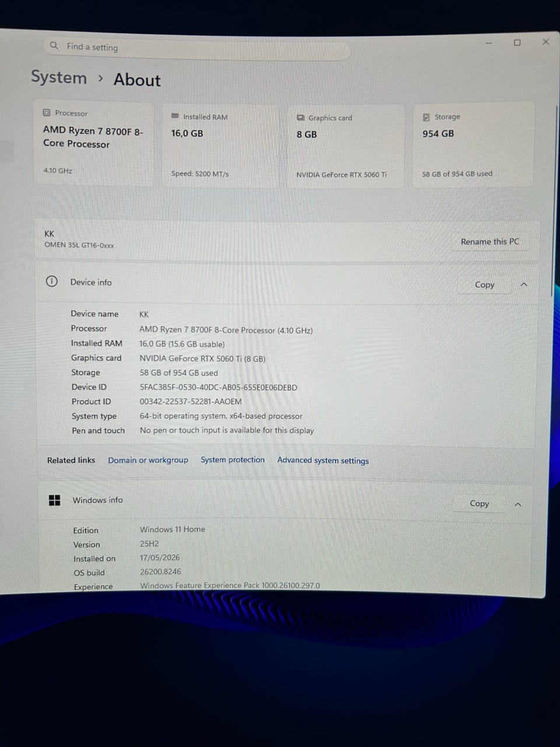Open Advanced system settings link

(x=323, y=460)
